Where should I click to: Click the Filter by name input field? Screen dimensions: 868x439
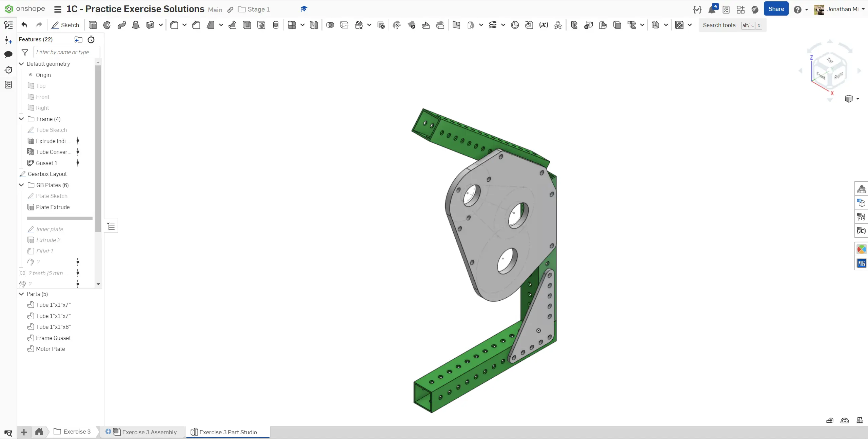point(67,52)
